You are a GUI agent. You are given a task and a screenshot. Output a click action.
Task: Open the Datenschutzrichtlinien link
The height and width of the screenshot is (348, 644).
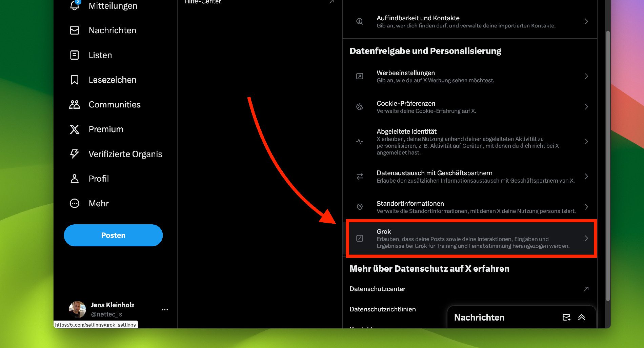pos(383,309)
